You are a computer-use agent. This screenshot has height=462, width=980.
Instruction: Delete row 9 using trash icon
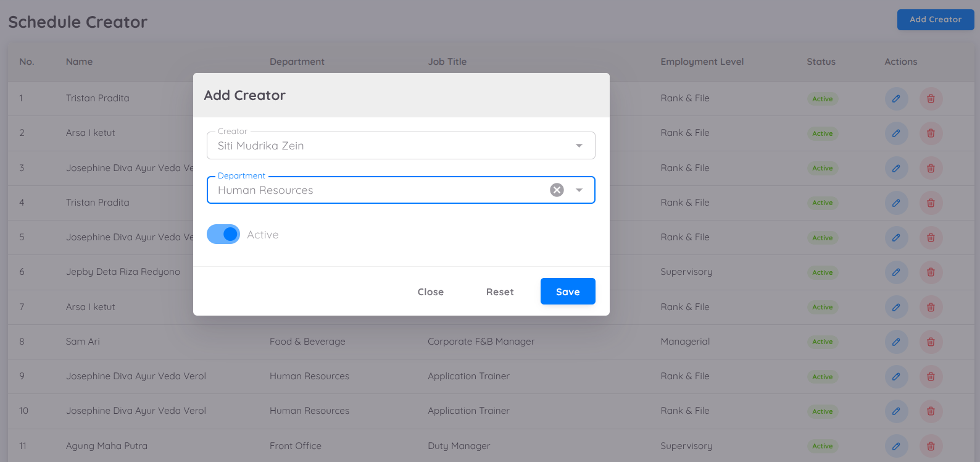tap(931, 377)
